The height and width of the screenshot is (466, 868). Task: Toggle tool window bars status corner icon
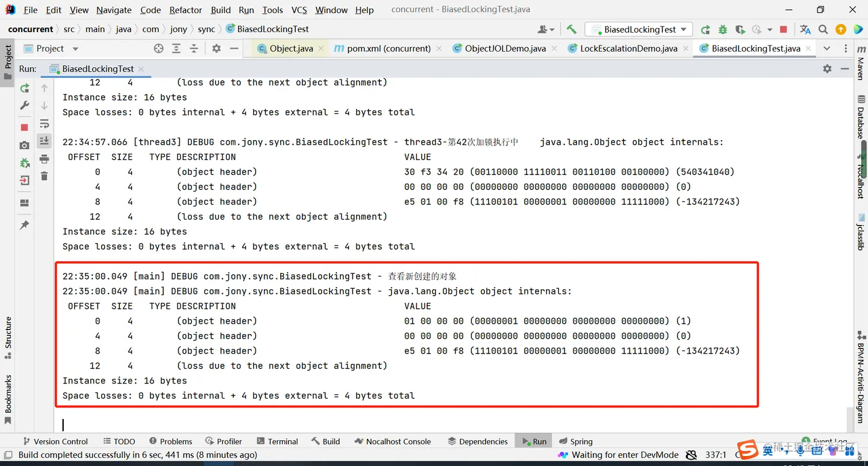(9, 455)
